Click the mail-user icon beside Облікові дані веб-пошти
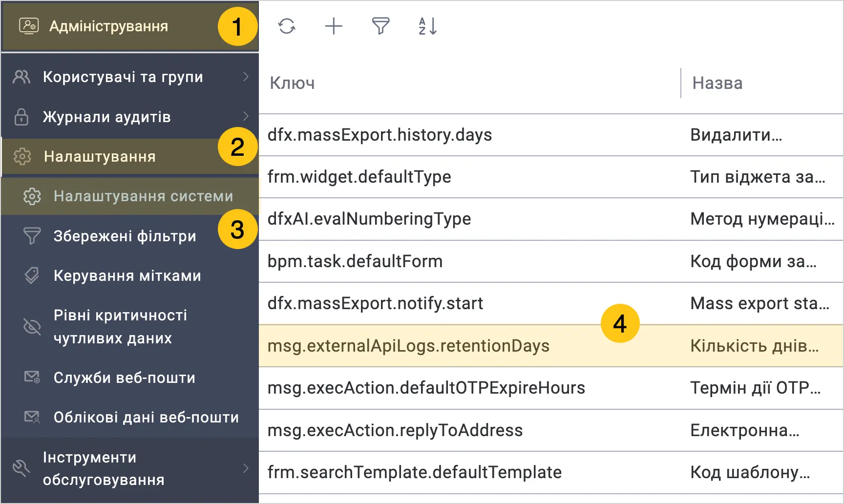Viewport: 844px width, 504px height. tap(32, 417)
